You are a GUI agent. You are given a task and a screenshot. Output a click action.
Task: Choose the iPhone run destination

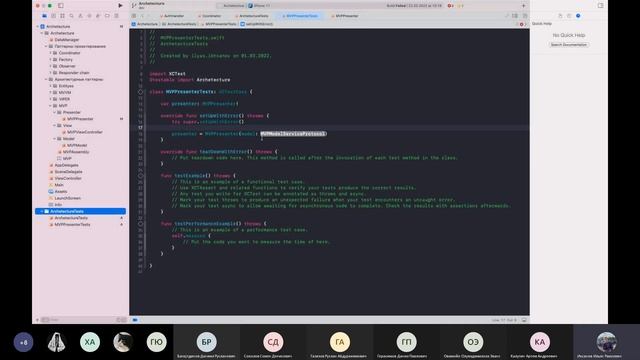(x=260, y=6)
